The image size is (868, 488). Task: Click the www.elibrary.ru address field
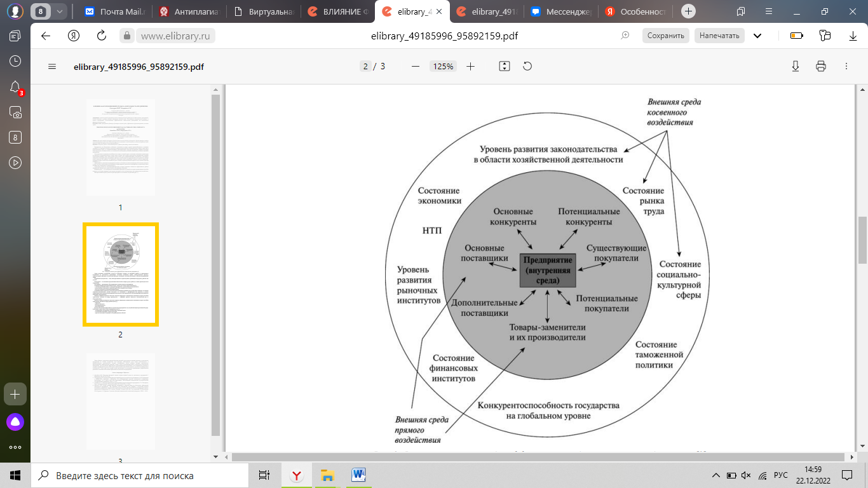pos(175,36)
